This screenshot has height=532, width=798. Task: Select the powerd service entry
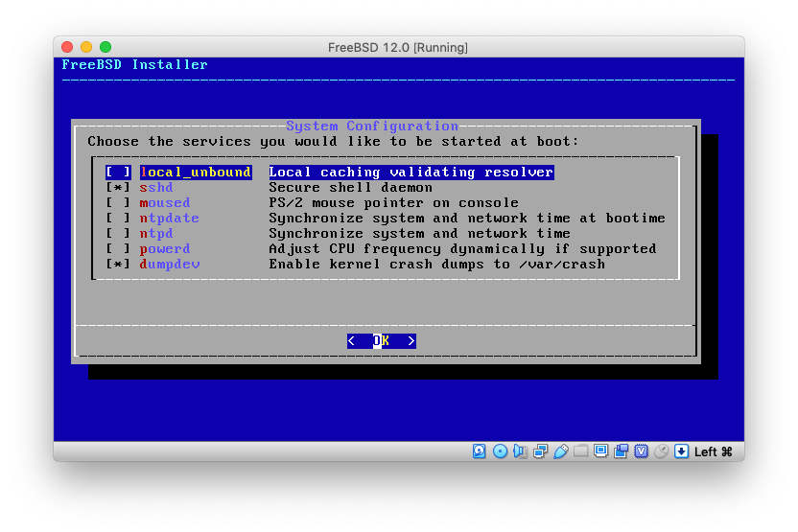click(165, 249)
